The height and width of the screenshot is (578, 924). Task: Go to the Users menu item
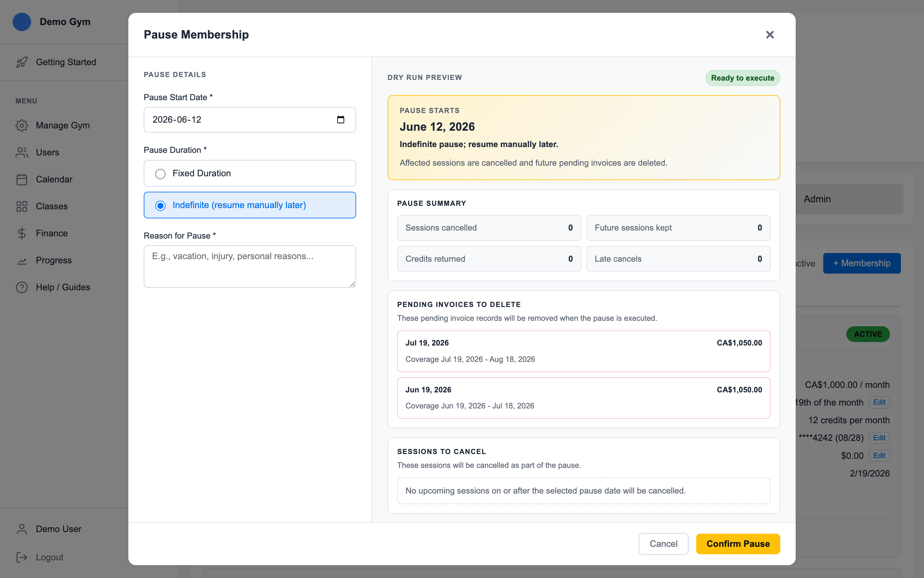pos(47,152)
